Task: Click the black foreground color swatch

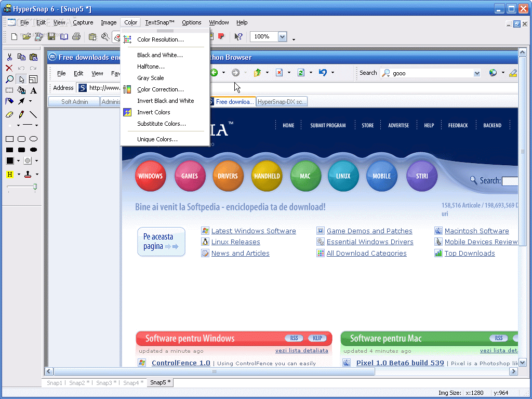Action: (x=10, y=161)
